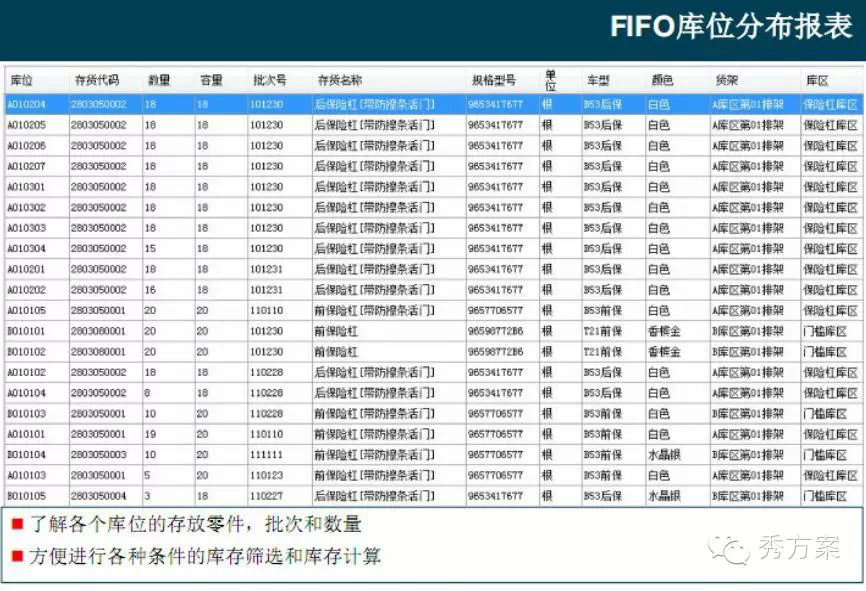Click the 库区 column header
866x591 pixels.
pyautogui.click(x=817, y=80)
